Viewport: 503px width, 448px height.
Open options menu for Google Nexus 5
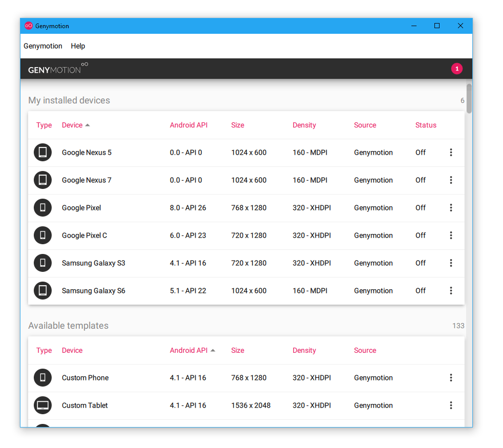coord(451,153)
